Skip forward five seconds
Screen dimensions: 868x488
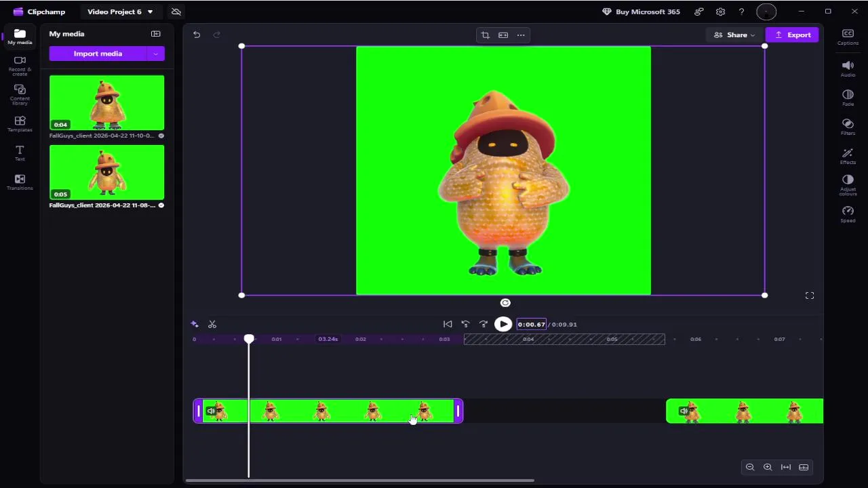click(484, 325)
